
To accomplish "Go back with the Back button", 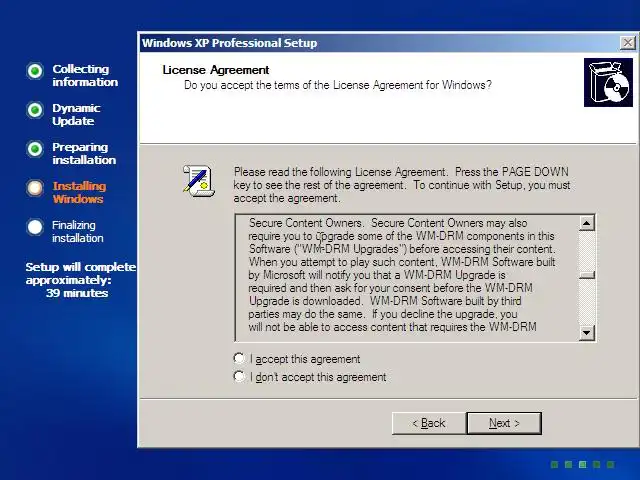I will point(429,423).
